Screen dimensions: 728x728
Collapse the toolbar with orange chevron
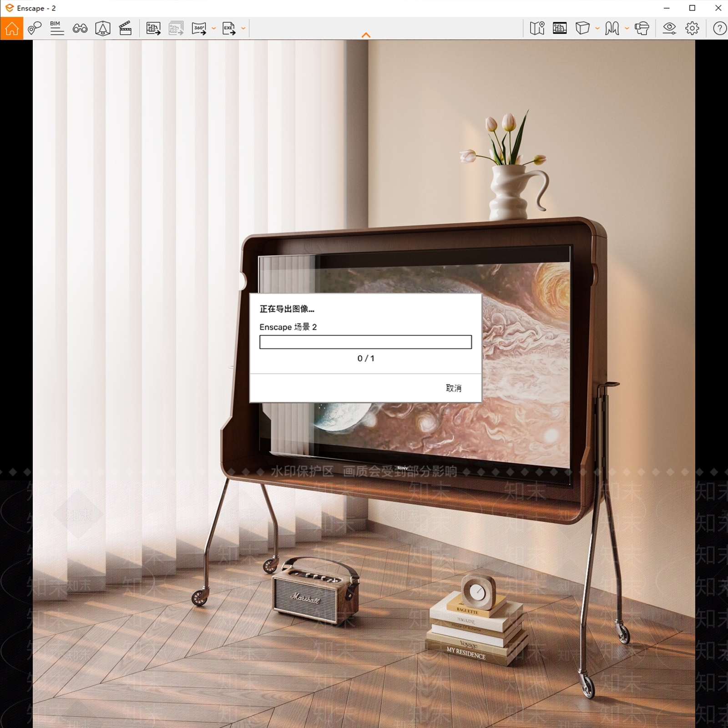366,35
